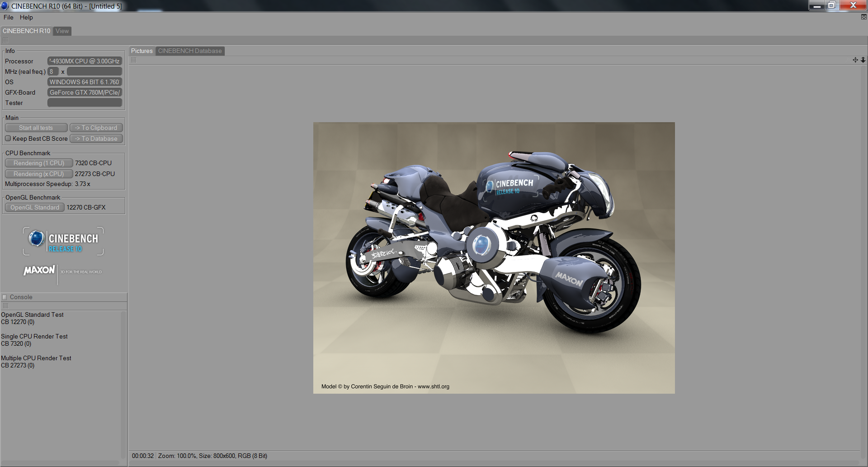
Task: Click the OS field showing WINDOWS 64 BIT
Action: [85, 82]
